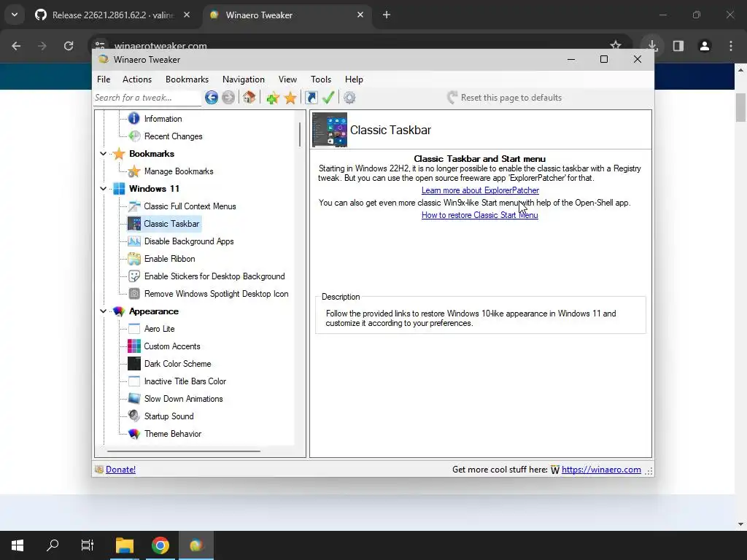Open the Actions menu
Viewport: 747px width, 560px height.
[x=137, y=79]
